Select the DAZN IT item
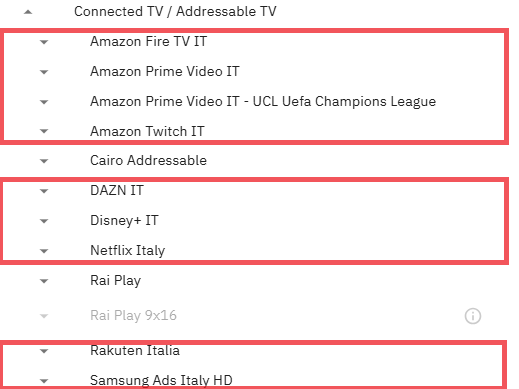 [x=117, y=190]
